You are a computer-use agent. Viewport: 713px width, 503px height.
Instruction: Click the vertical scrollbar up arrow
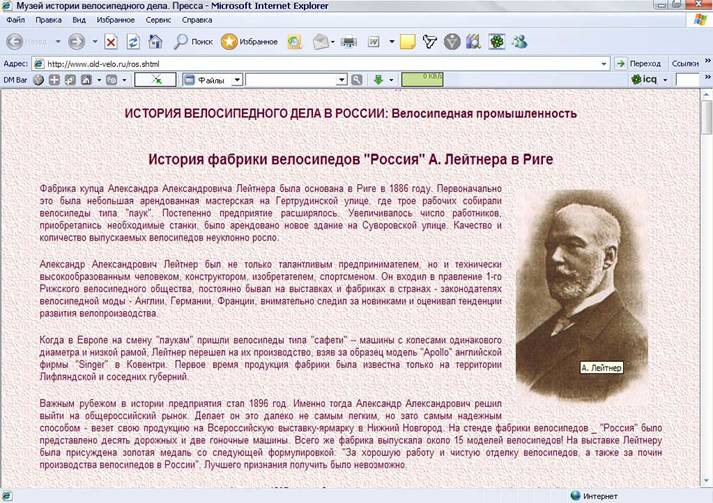706,95
